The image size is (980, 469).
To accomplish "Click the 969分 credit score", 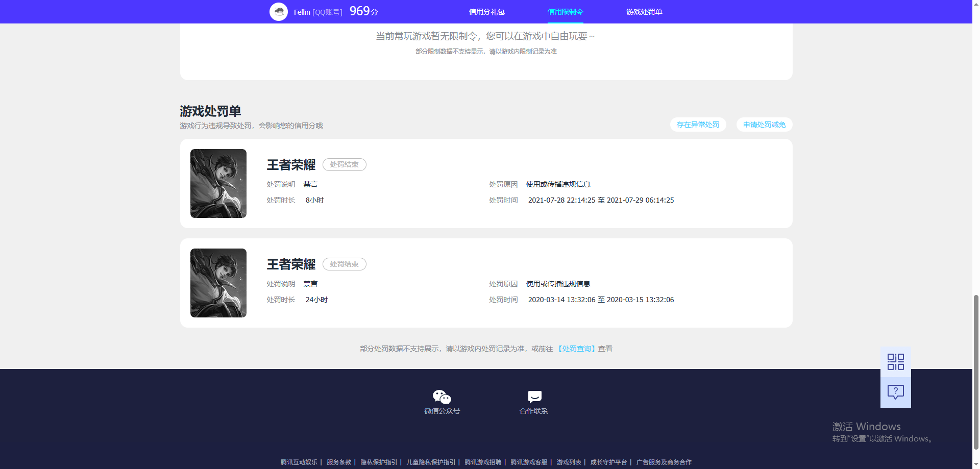I will click(363, 11).
